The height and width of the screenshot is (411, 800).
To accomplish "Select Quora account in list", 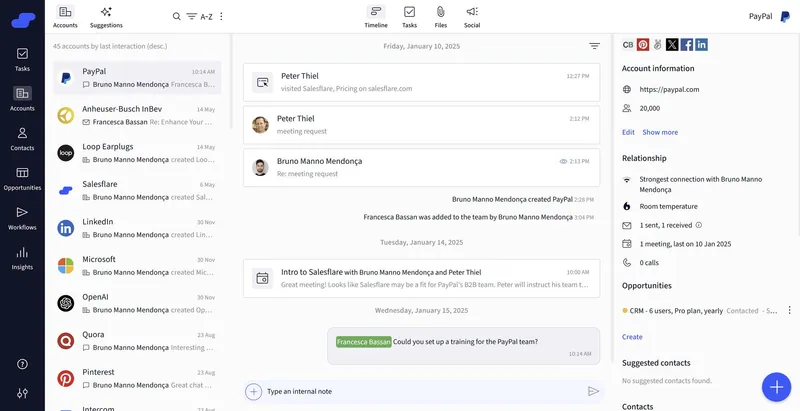I will [x=137, y=341].
